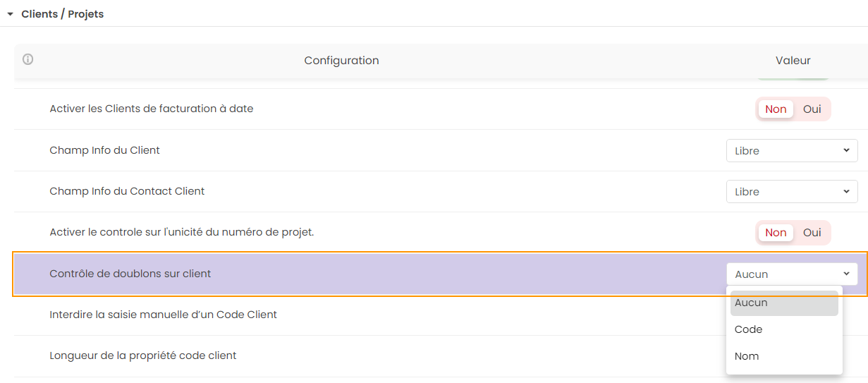868x383 pixels.
Task: Click 'Activer les Clients de facturation à date' label
Action: pos(151,109)
